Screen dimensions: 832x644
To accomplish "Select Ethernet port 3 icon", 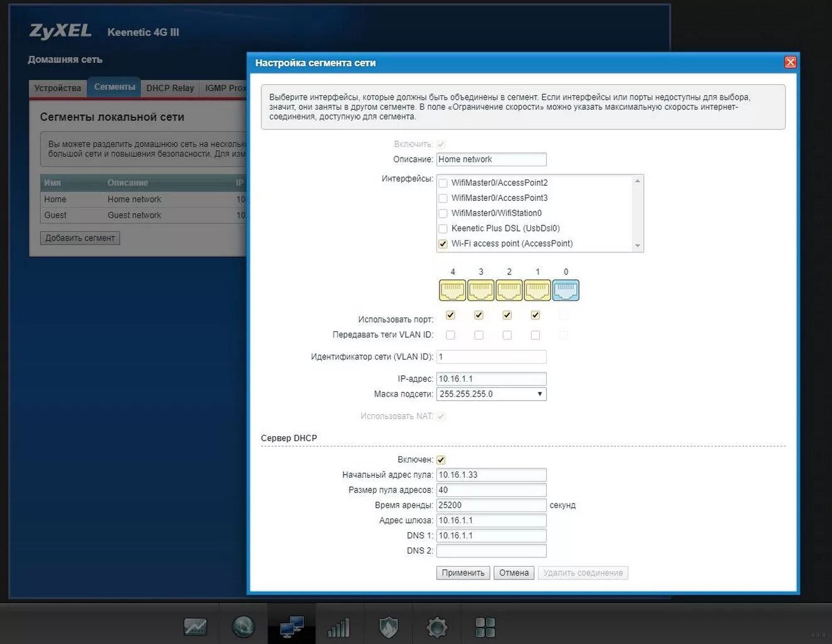I will pos(481,291).
